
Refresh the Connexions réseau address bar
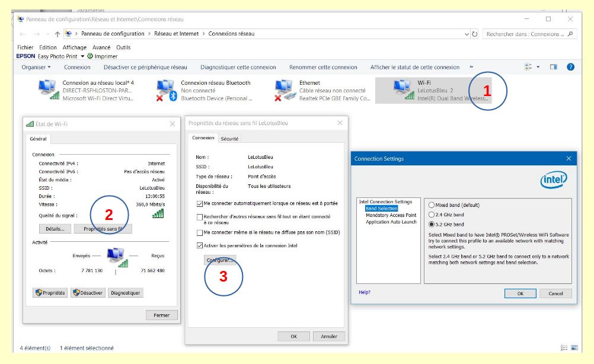[474, 34]
